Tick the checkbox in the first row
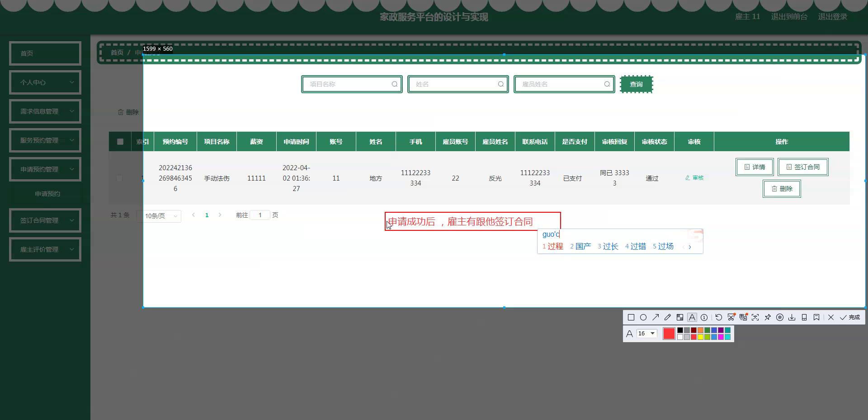868x420 pixels. (x=119, y=178)
